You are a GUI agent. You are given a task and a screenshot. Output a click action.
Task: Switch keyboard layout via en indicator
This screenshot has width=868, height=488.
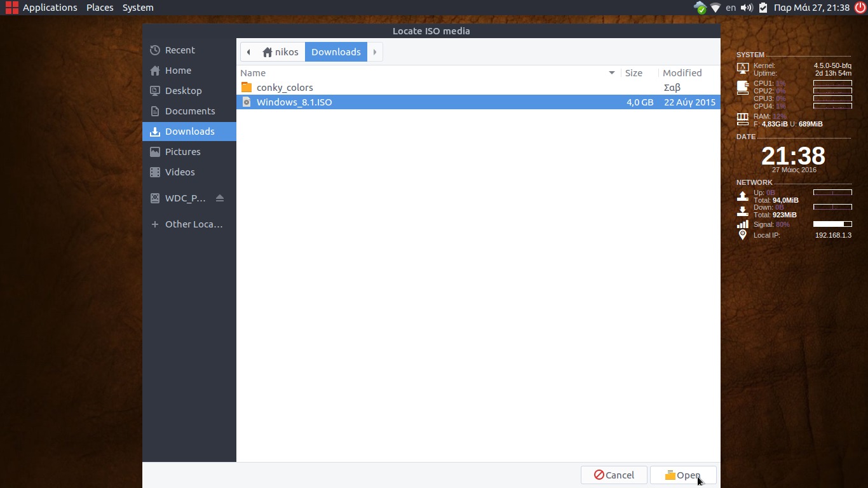(x=731, y=8)
